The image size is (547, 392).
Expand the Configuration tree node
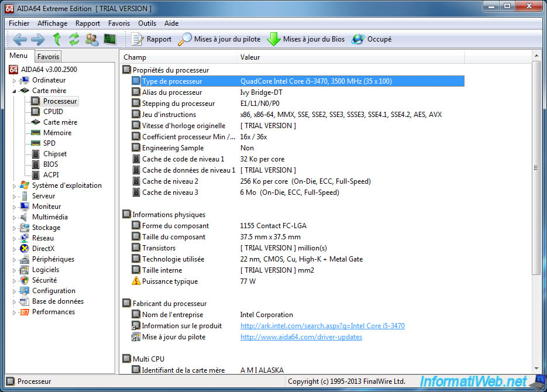14,291
